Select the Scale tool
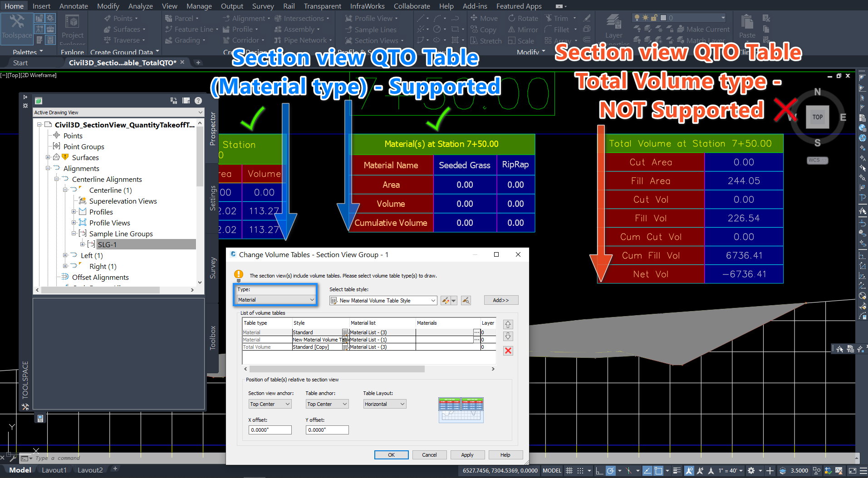The image size is (868, 478). click(520, 41)
